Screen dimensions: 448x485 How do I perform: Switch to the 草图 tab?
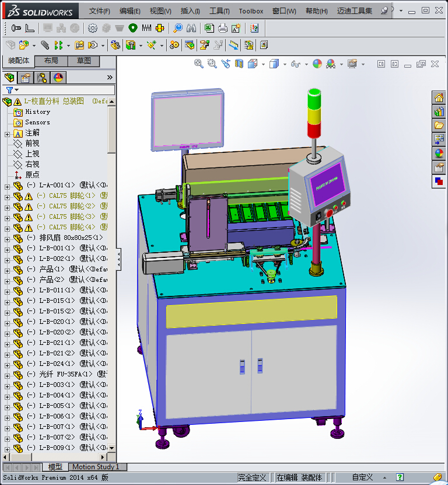tap(84, 61)
